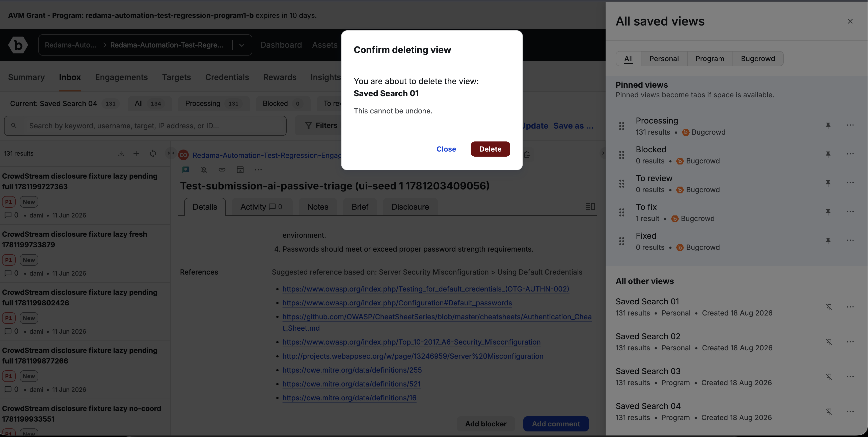
Task: Pin the Saved Search 03 view
Action: pos(829,377)
